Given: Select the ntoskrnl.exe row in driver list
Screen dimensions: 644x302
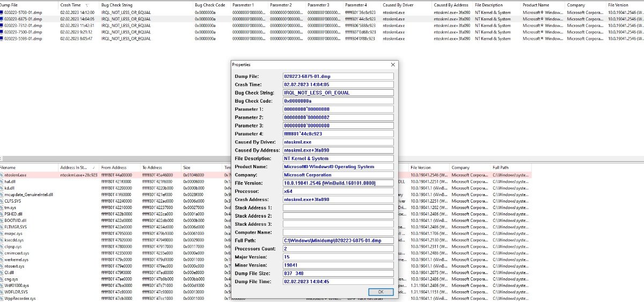Looking at the screenshot, I should click(x=266, y=175).
